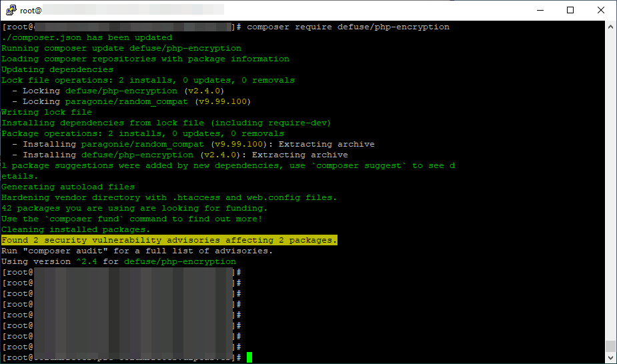Viewport: 617px width, 364px height.
Task: Click '1 package suggestions were added' line
Action: (x=228, y=165)
